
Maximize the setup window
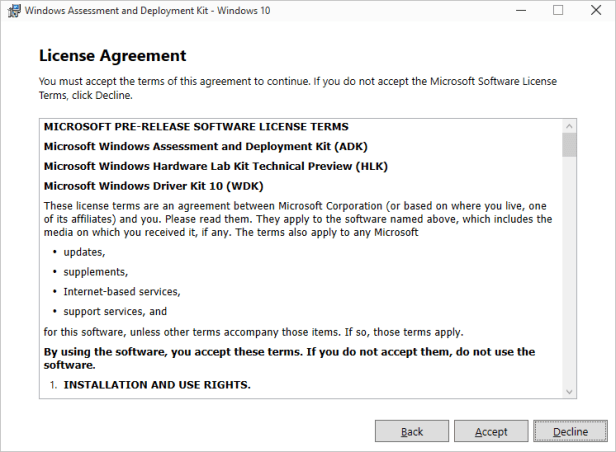coord(557,11)
